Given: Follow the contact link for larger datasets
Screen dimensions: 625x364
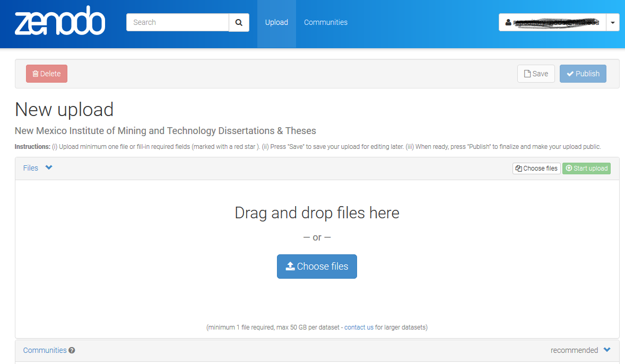Looking at the screenshot, I should pyautogui.click(x=354, y=327).
